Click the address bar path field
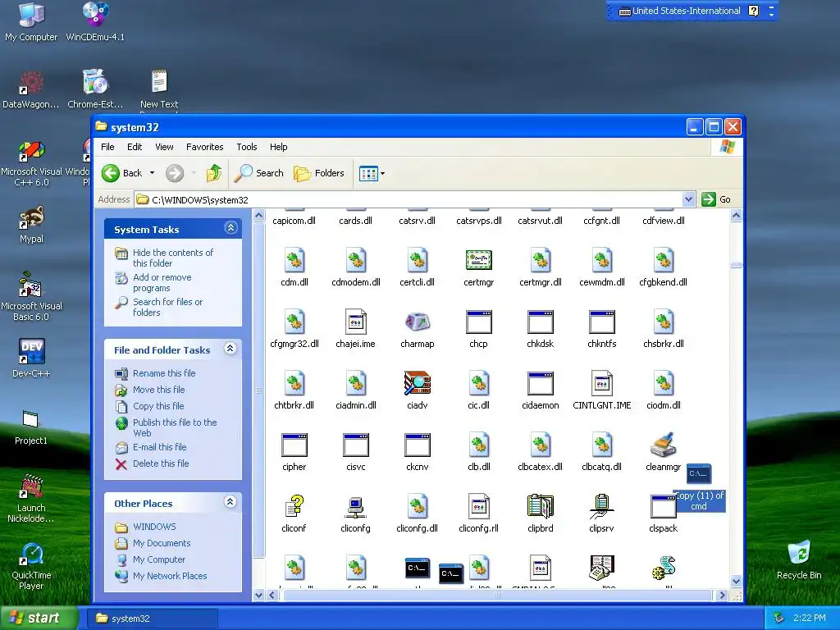Screen dimensions: 840x630 [409, 200]
